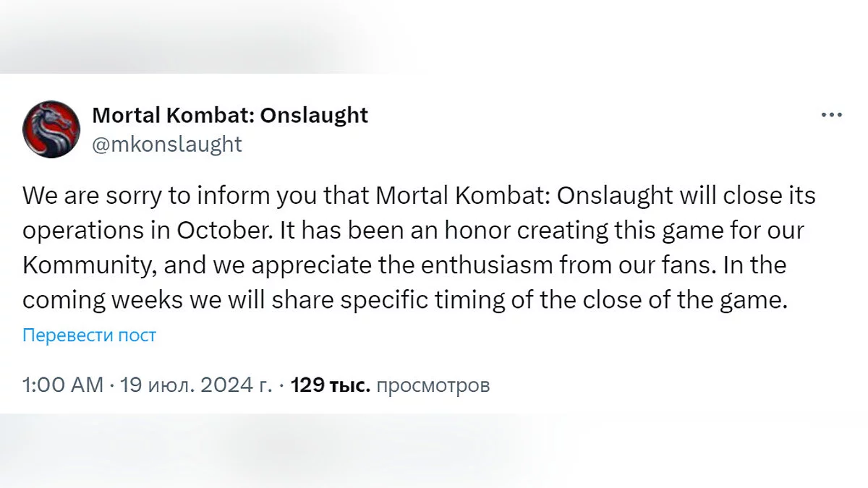Click the word Kommunity in the tweet
The image size is (868, 488).
coord(90,266)
